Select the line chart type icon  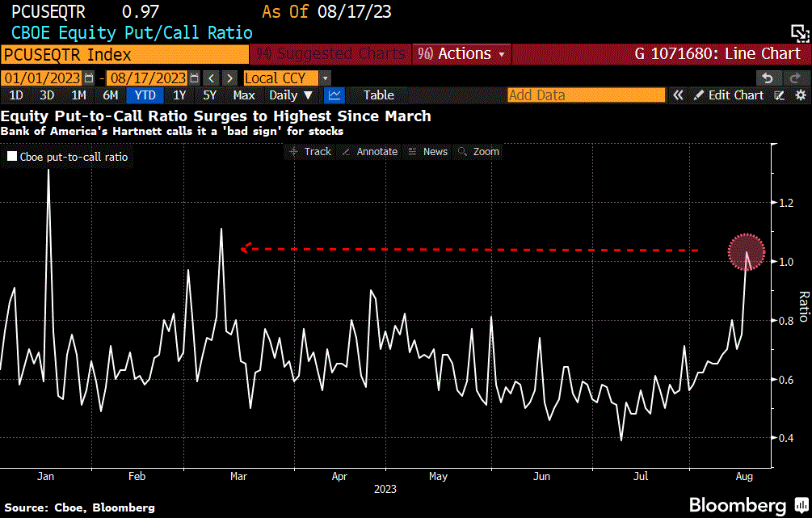(x=334, y=95)
